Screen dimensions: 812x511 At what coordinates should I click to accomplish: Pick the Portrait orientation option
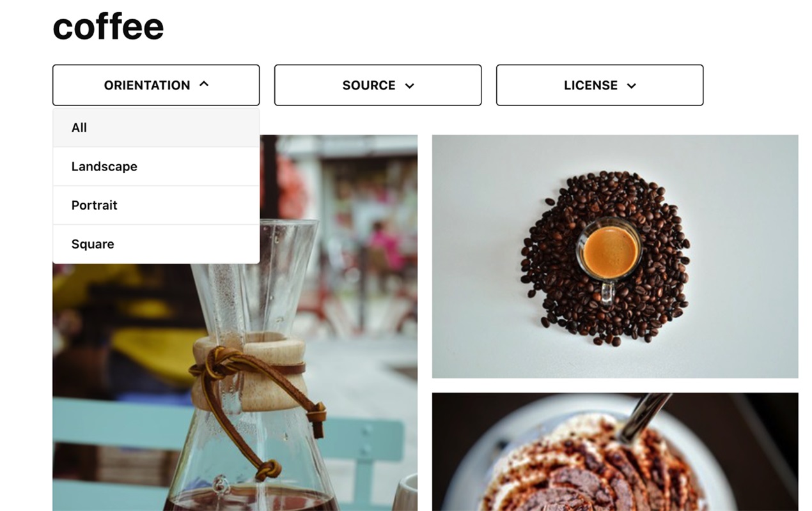pos(156,206)
